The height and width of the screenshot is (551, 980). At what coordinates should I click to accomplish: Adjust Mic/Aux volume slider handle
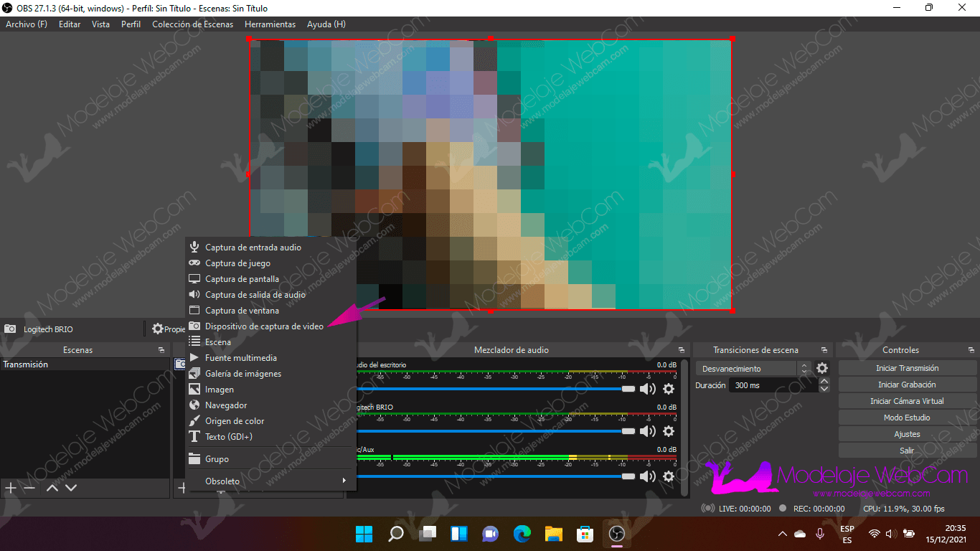[x=628, y=476]
